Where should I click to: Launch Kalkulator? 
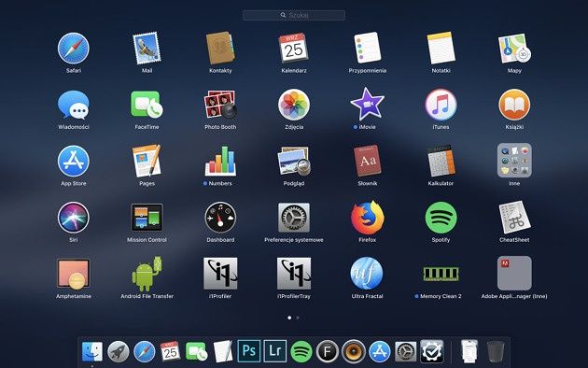(x=441, y=161)
